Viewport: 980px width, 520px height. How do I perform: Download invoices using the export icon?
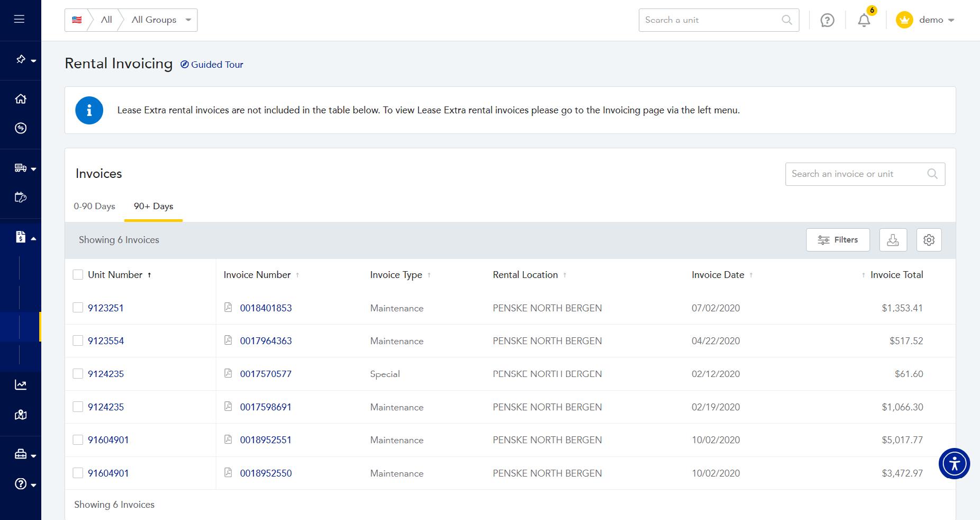click(x=893, y=240)
